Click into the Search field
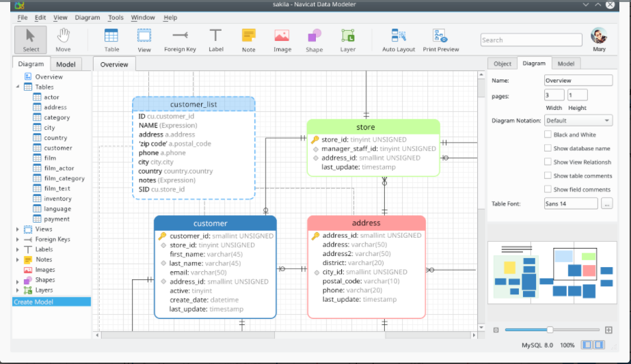Screen dimensions: 631x364 pyautogui.click(x=531, y=40)
